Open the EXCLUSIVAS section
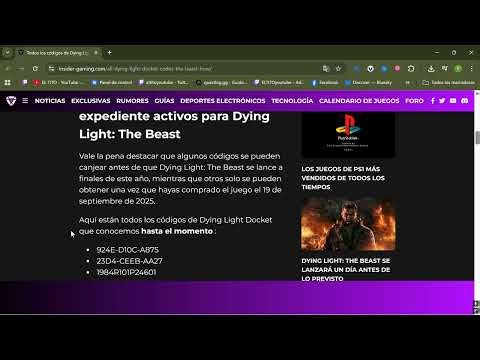The image size is (480, 360). pos(91,101)
